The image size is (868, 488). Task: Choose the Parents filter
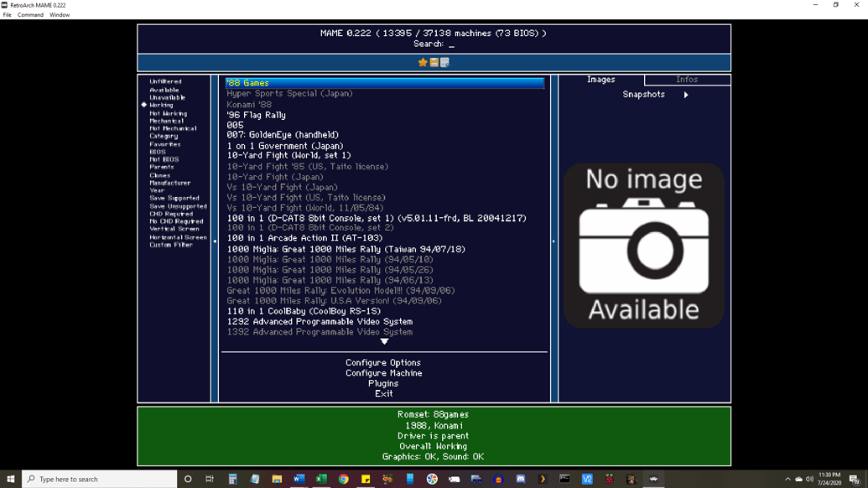(x=162, y=167)
